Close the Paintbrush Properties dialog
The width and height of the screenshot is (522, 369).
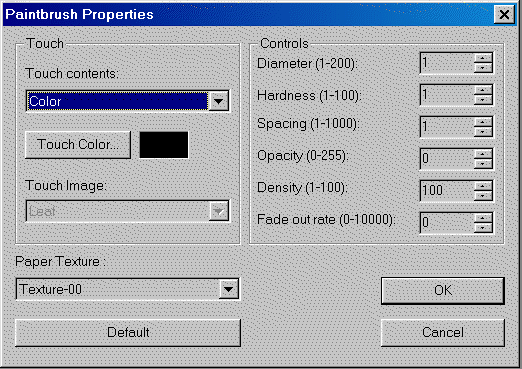tap(504, 15)
